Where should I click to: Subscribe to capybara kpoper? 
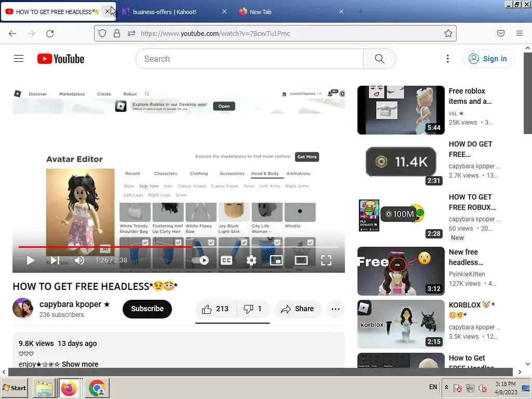[147, 309]
